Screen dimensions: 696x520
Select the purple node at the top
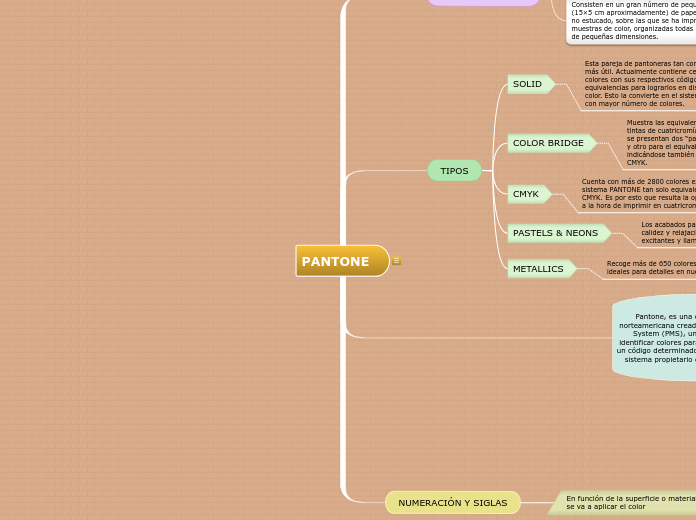[x=484, y=3]
